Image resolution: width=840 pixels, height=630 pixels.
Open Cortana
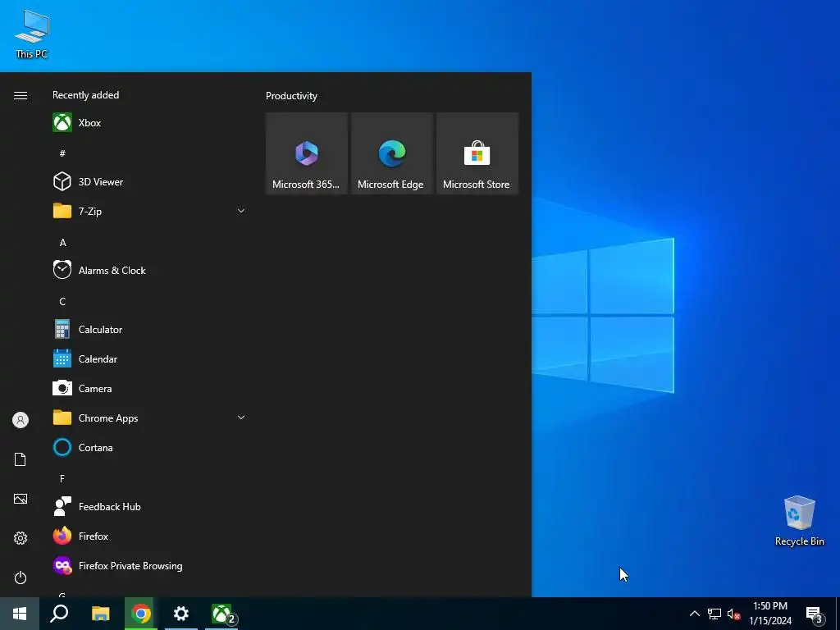149,447
